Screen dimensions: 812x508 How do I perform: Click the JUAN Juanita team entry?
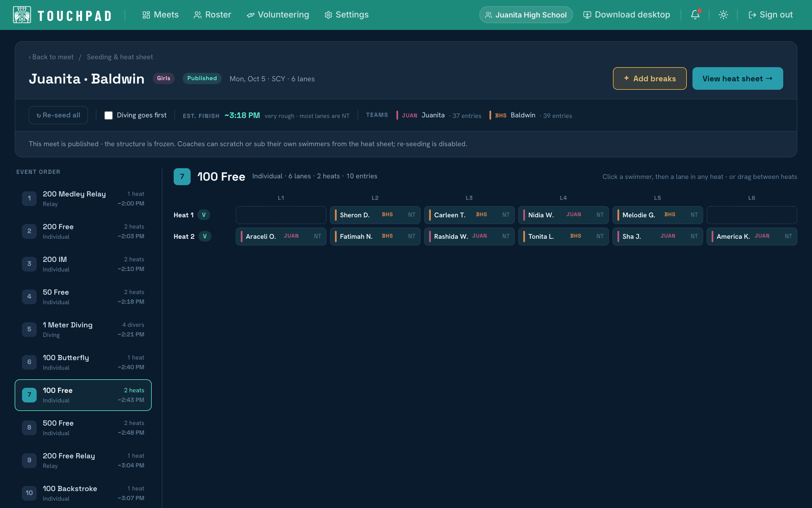coord(438,115)
